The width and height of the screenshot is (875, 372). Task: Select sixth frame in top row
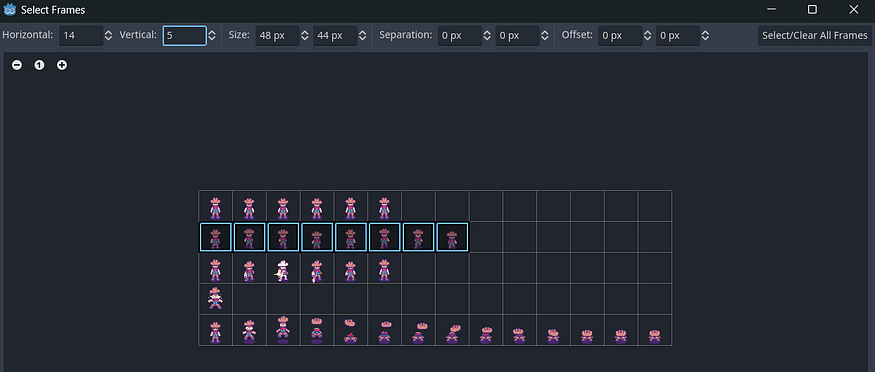click(x=384, y=206)
